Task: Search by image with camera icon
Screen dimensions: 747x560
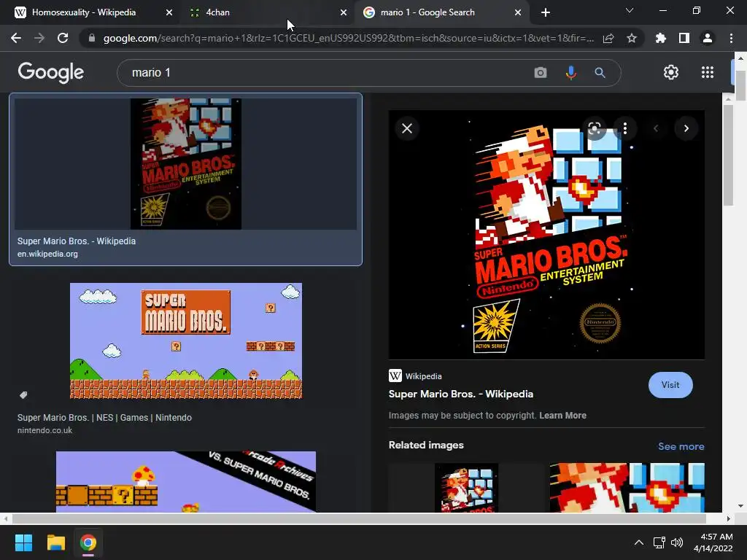Action: (541, 72)
